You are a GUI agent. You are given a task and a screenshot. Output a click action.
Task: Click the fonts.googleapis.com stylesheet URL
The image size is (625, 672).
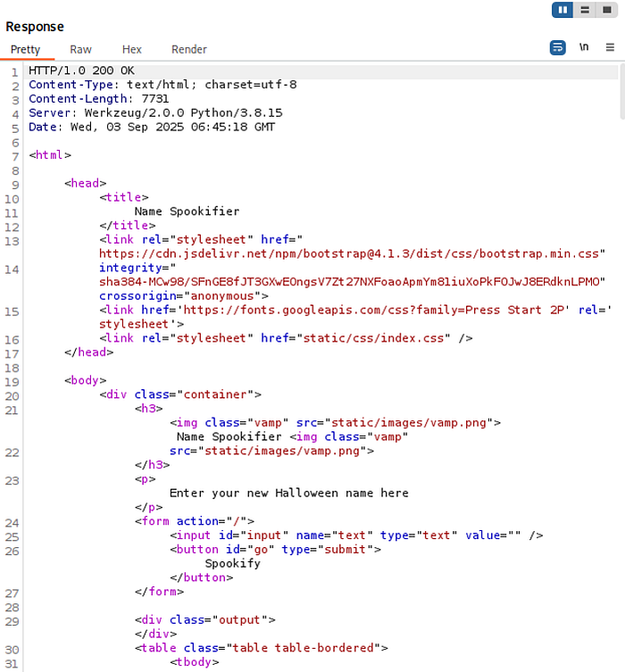click(x=373, y=311)
